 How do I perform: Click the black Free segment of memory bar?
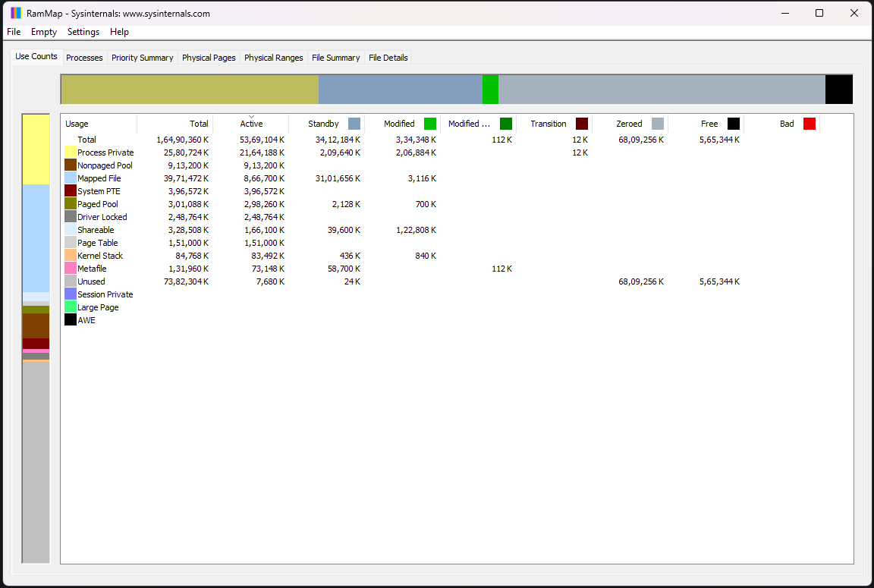point(839,90)
